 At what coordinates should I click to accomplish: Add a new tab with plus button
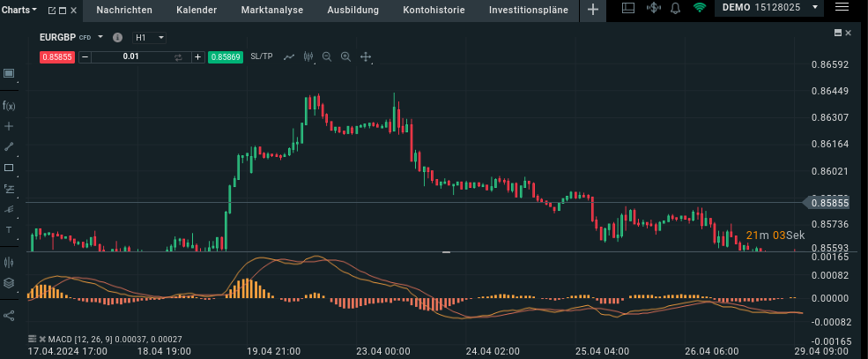tap(593, 10)
